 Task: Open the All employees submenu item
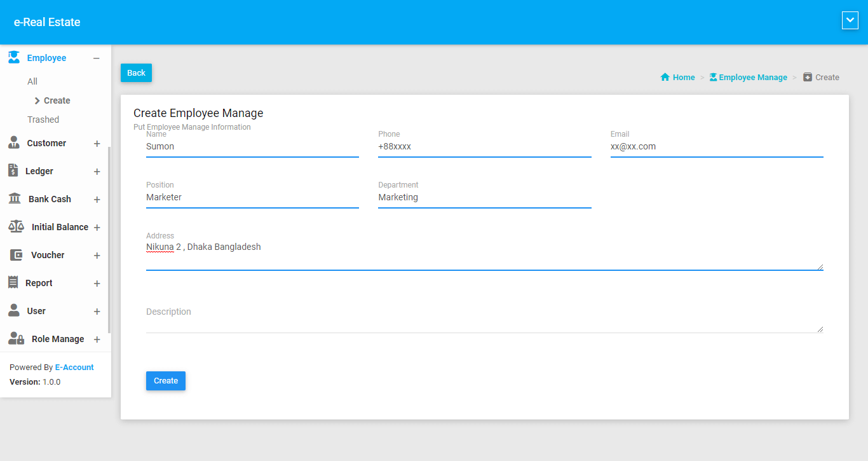[32, 81]
